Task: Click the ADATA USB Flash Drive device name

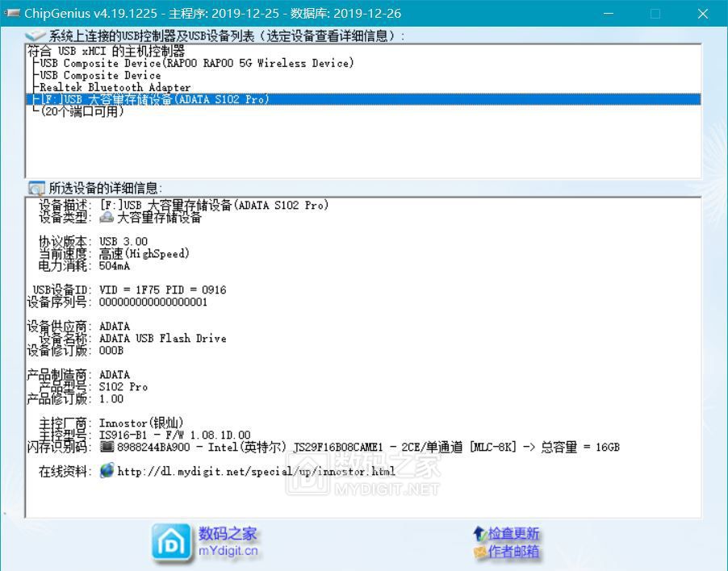Action: coord(162,338)
